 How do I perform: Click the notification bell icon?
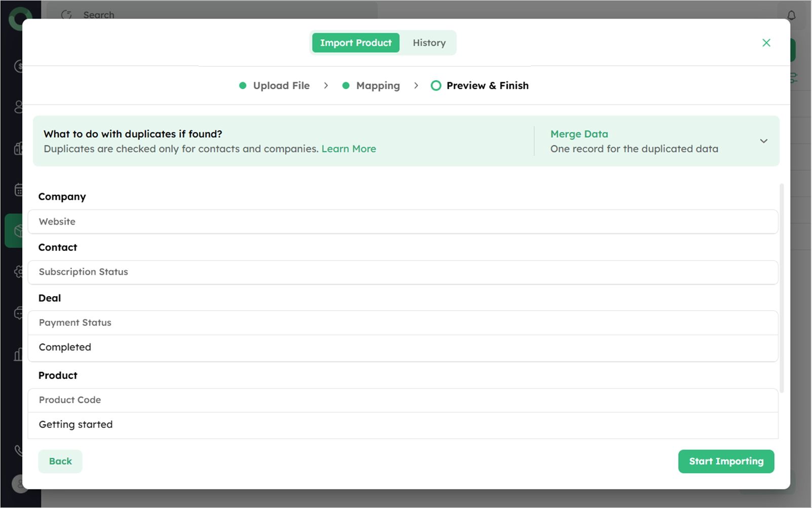click(x=791, y=15)
